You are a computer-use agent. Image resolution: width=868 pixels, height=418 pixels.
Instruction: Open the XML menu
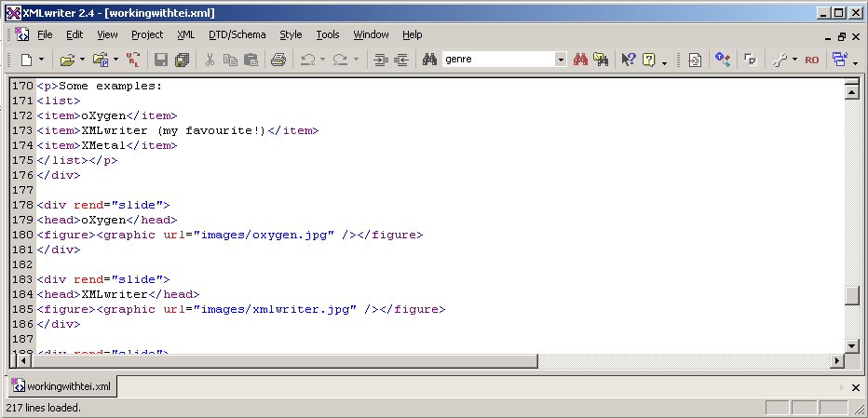point(185,34)
